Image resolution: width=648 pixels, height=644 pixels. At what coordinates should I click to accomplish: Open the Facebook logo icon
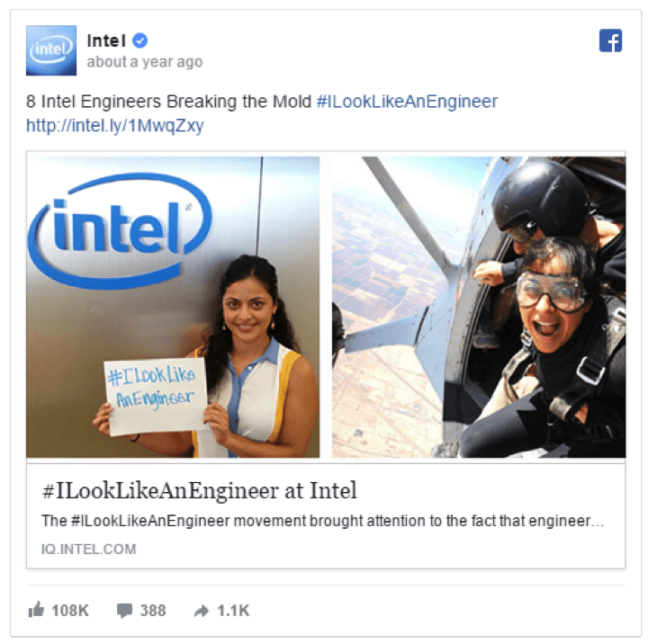[x=610, y=40]
